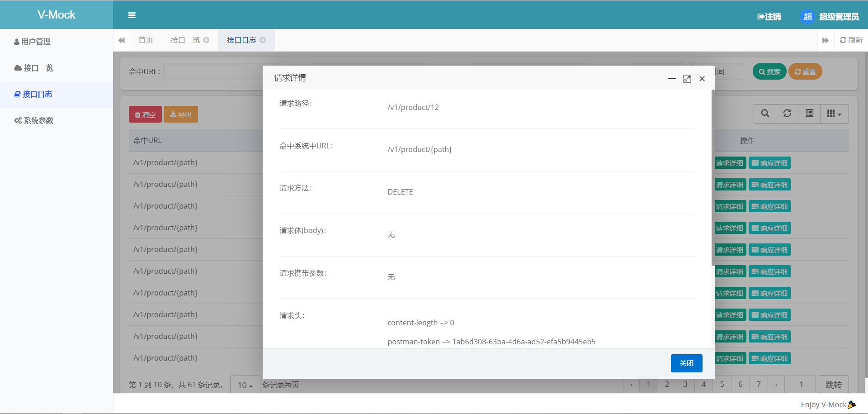Click 响应详细 in the second table row
868x414 pixels.
[769, 185]
